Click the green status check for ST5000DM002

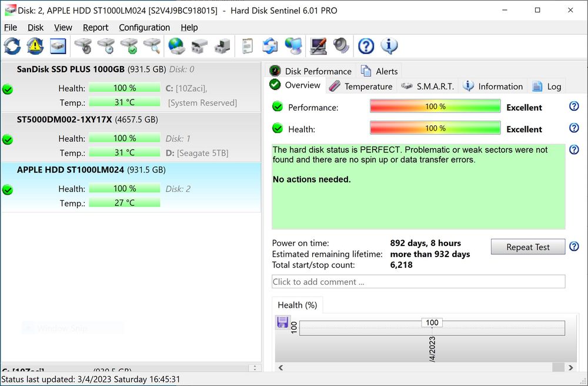point(8,139)
